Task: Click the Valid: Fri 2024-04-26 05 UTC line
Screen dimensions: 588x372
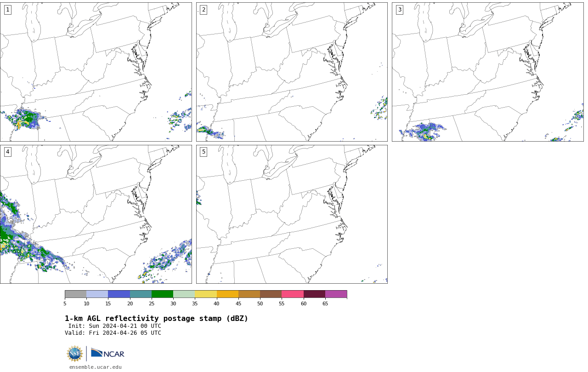Action: 113,333
